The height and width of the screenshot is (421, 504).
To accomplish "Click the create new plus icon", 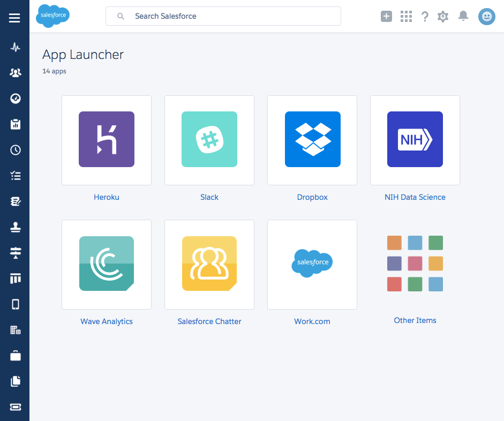I will pos(386,16).
